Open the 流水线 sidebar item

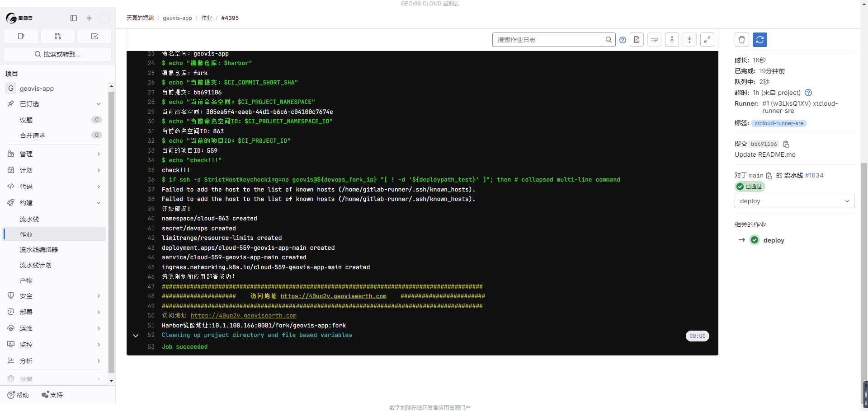tap(54, 219)
